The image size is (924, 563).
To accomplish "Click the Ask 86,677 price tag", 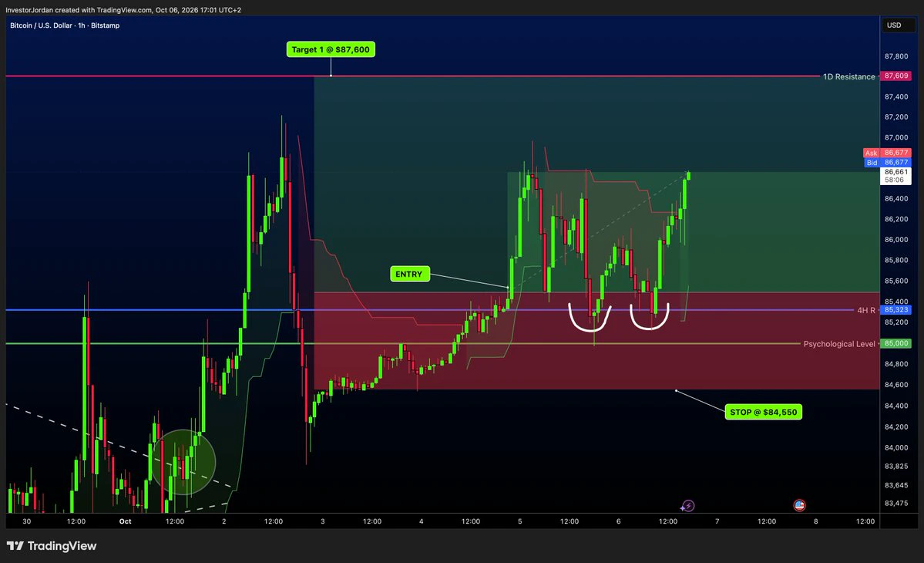I will tap(887, 153).
